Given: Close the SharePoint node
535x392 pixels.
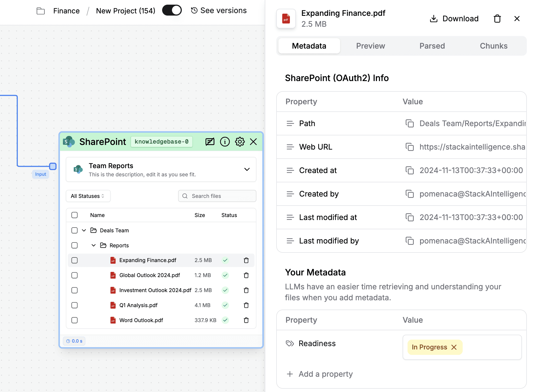Looking at the screenshot, I should (254, 142).
